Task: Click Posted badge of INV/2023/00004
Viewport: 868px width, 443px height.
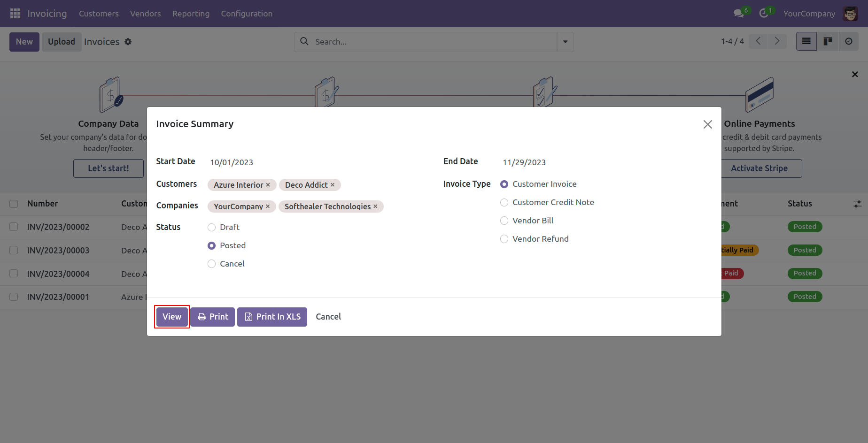Action: (805, 273)
